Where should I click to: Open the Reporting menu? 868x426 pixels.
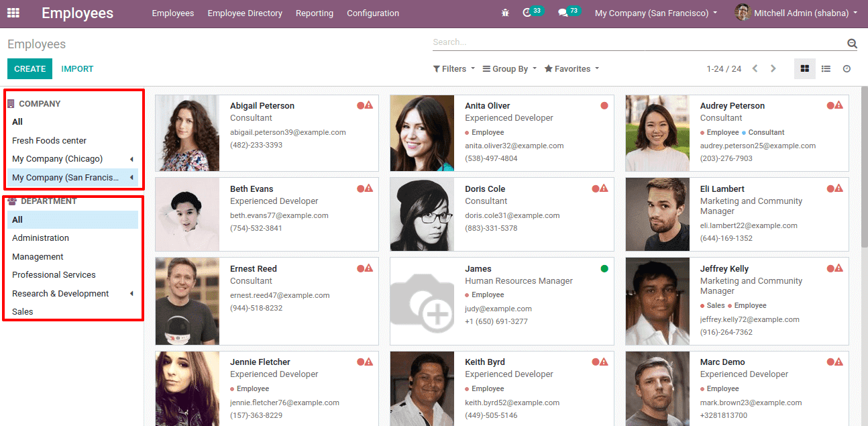[x=315, y=13]
